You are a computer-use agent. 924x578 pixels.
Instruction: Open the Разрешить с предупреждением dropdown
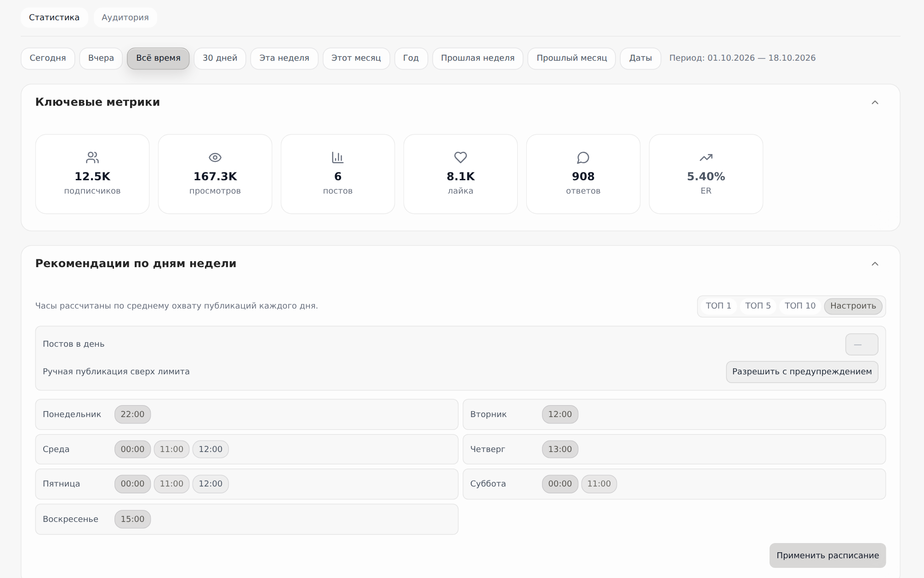point(802,372)
